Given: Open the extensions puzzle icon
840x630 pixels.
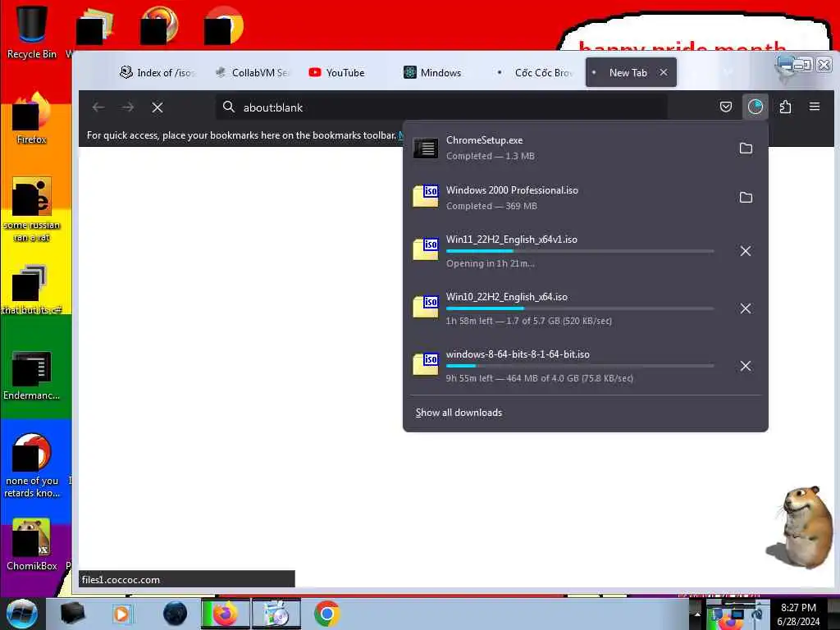Looking at the screenshot, I should pyautogui.click(x=785, y=107).
